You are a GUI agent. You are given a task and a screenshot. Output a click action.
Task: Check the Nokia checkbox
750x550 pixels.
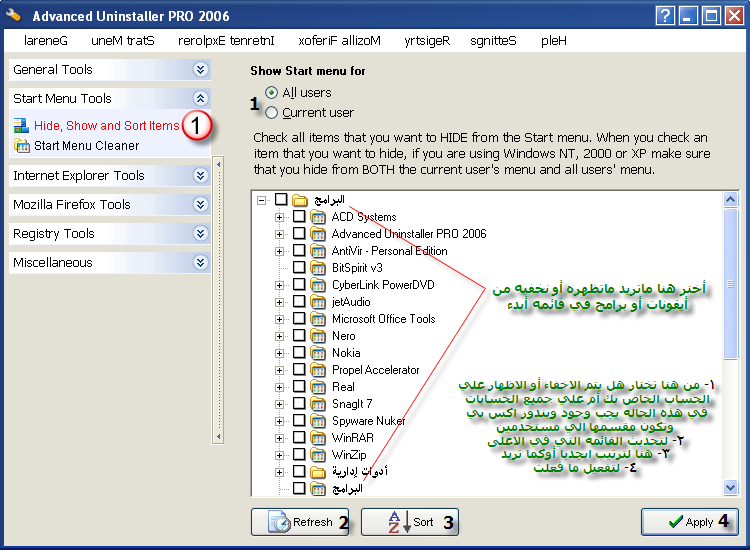point(299,352)
